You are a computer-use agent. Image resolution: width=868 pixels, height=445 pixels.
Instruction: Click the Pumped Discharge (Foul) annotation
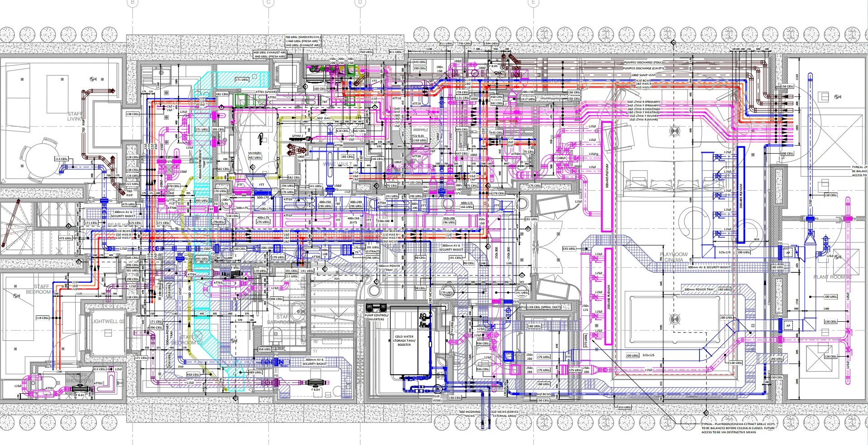click(643, 63)
